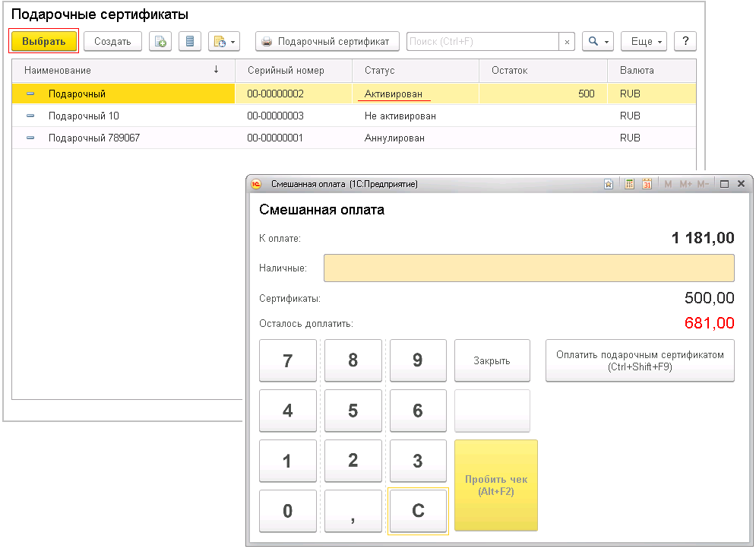Viewport: 756px width, 552px height.
Task: Click Оплатить подарочным сертификатом button
Action: pyautogui.click(x=640, y=360)
